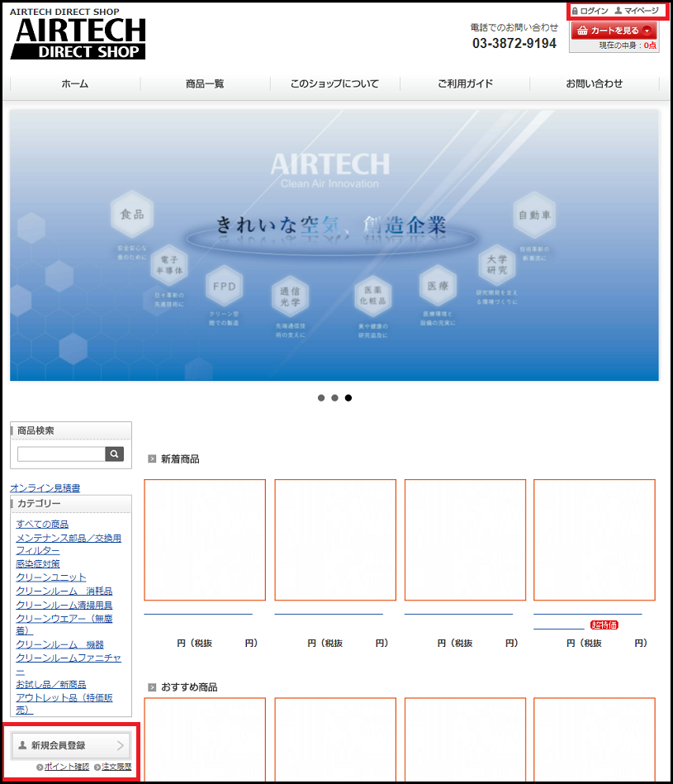Image resolution: width=673 pixels, height=784 pixels.
Task: Select the first carousel dot
Action: pyautogui.click(x=321, y=398)
